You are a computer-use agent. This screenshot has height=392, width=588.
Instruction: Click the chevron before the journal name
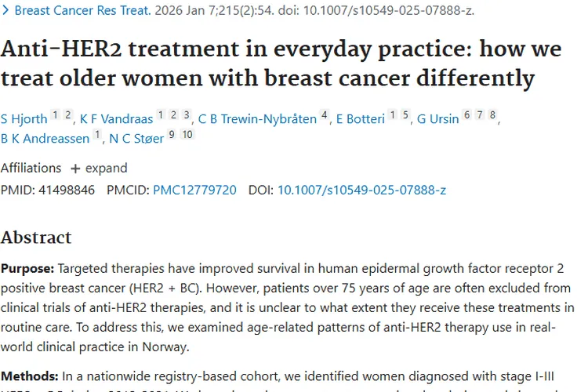[6, 11]
